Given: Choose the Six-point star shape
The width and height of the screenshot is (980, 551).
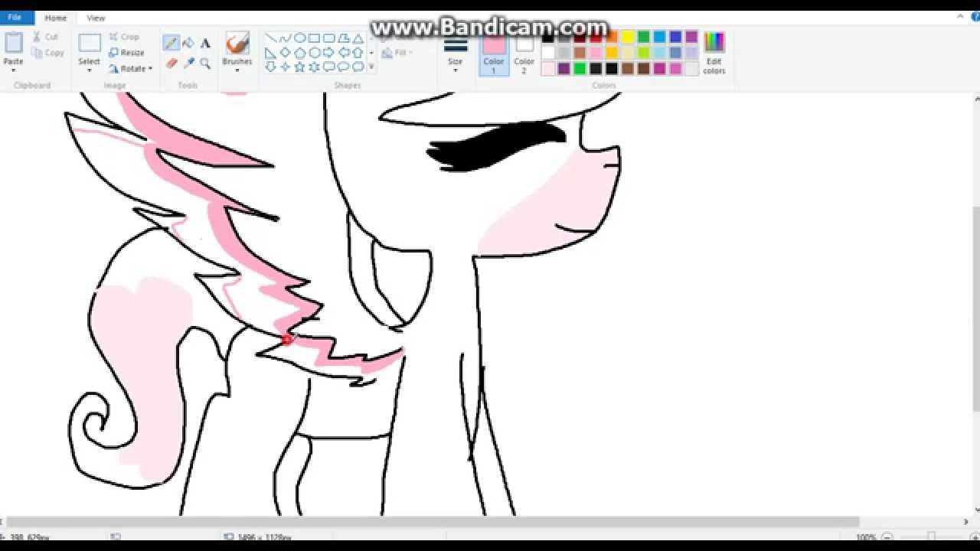Looking at the screenshot, I should 315,67.
